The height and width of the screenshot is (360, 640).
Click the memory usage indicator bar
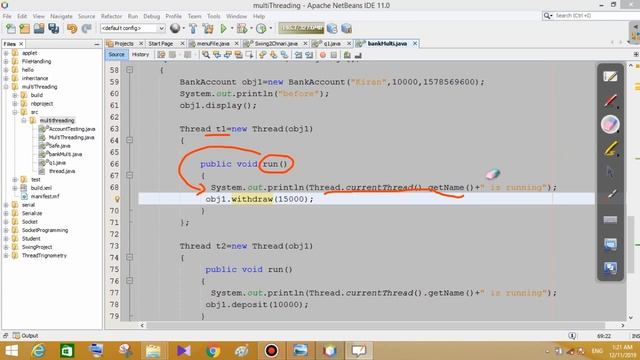pos(301,28)
